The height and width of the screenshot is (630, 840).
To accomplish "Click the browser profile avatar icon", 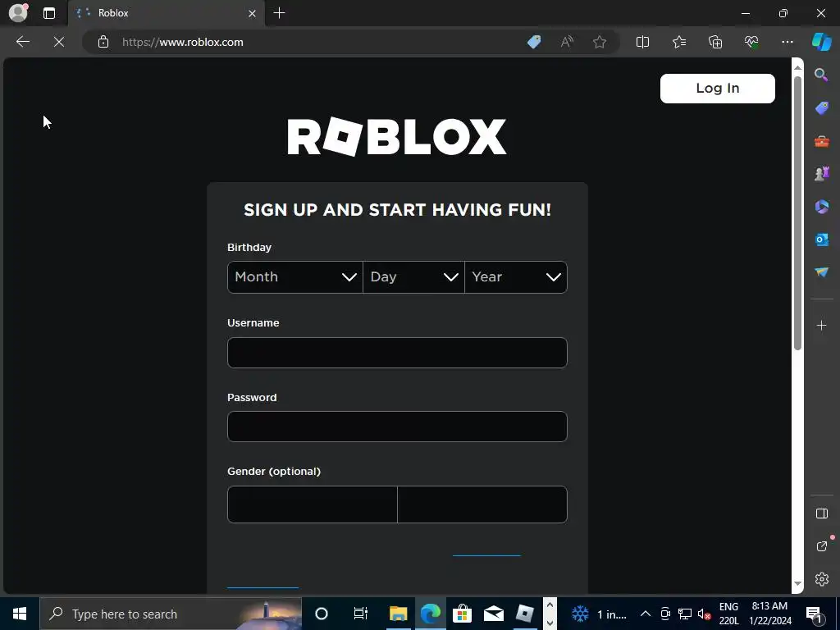I will pos(18,13).
